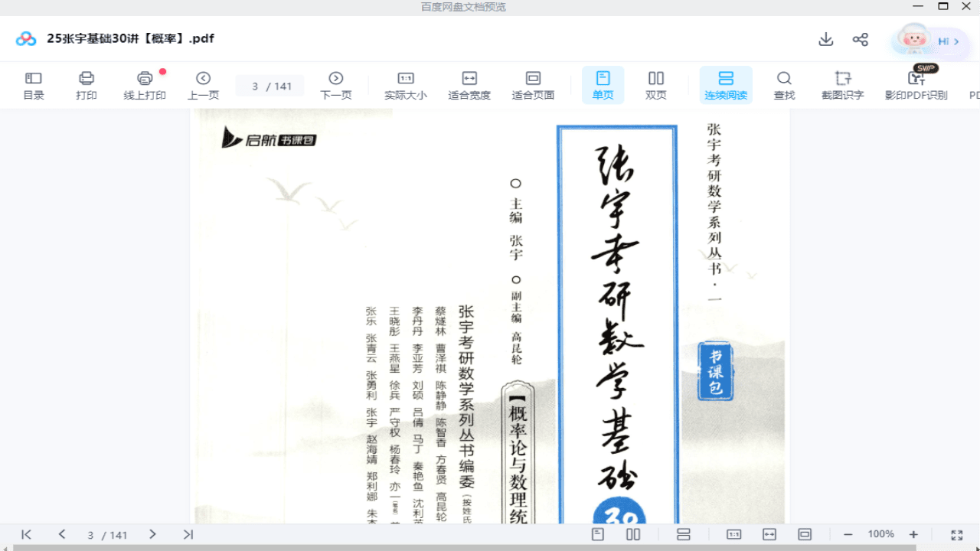Go to previous page with 上一页

click(203, 85)
